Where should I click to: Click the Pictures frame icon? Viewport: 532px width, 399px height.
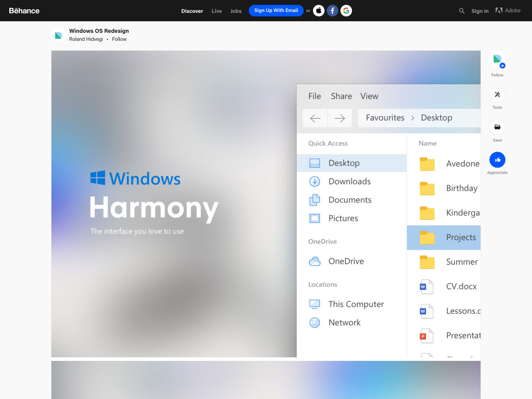coord(314,218)
